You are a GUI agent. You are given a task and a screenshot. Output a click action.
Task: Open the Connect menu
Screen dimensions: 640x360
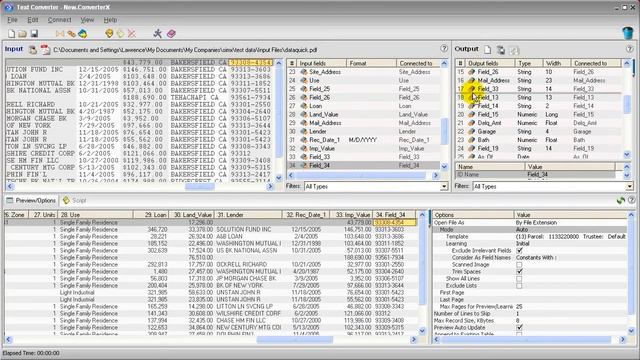(59, 20)
